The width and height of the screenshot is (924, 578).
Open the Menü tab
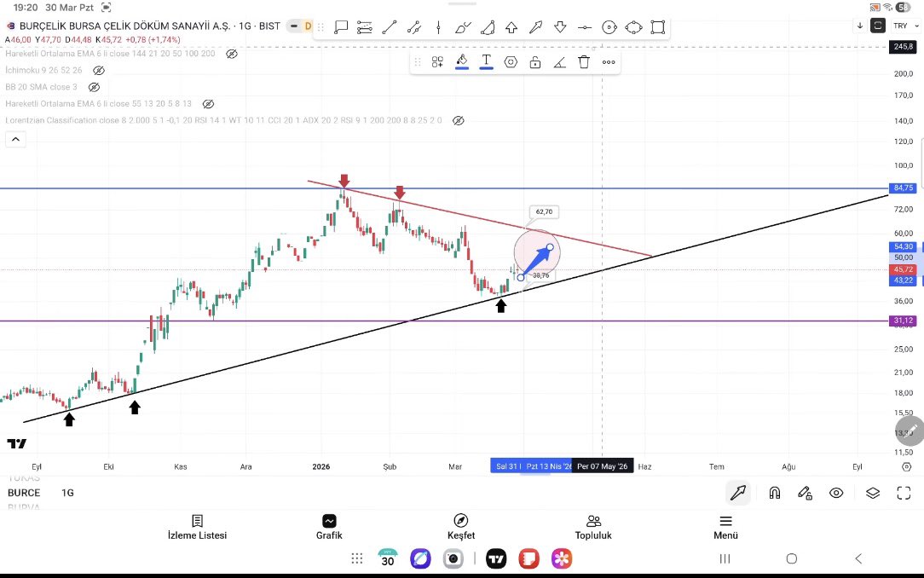coord(725,528)
